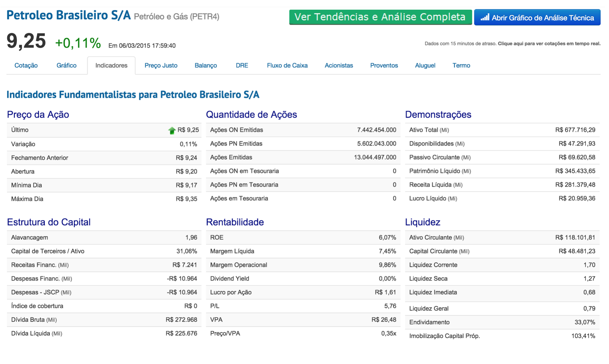Switch to Fluxo de Caixa tab
This screenshot has width=609, height=364.
point(287,65)
